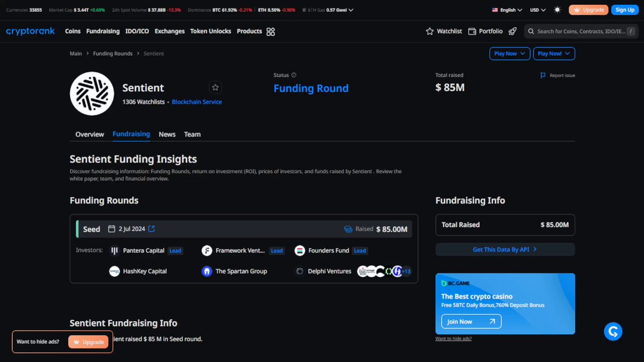Open the Coins menu

point(72,32)
